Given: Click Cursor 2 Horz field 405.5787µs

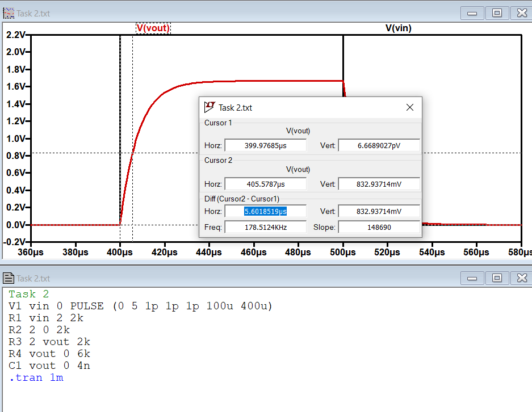Looking at the screenshot, I should click(265, 184).
